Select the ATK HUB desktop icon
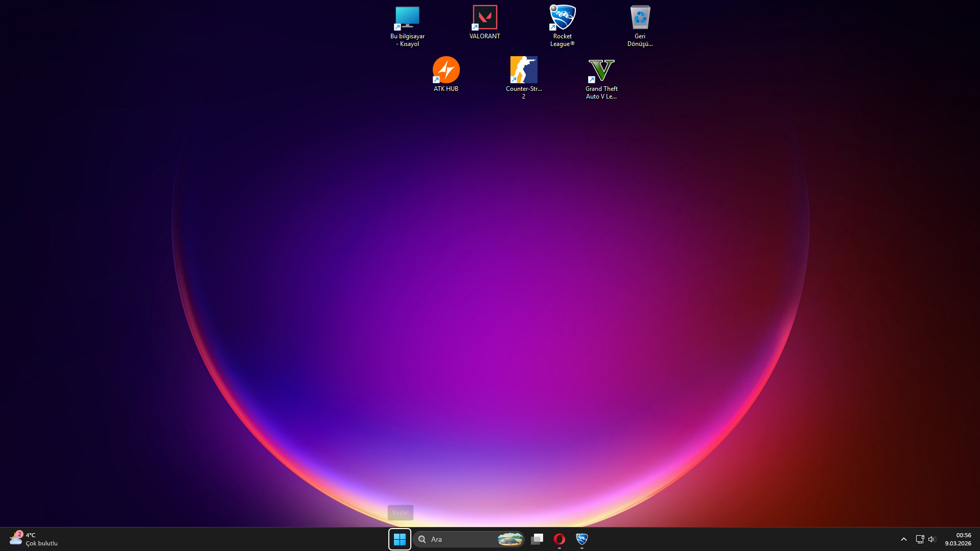 446,74
